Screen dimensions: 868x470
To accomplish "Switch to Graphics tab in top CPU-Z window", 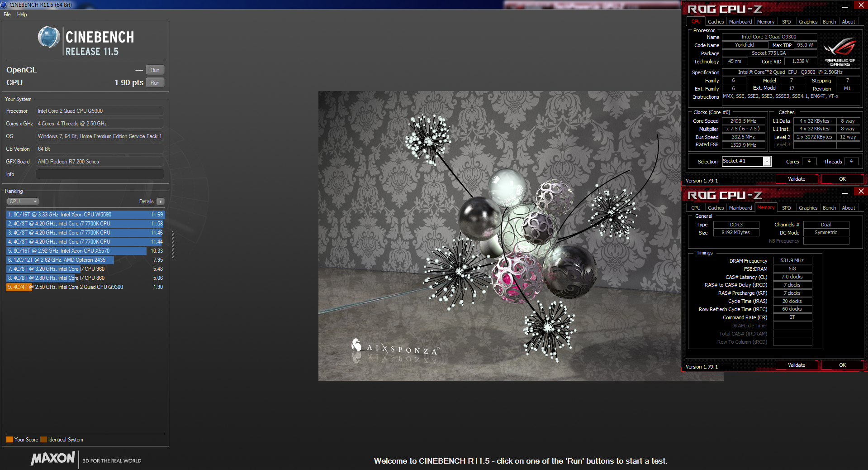I will (808, 22).
